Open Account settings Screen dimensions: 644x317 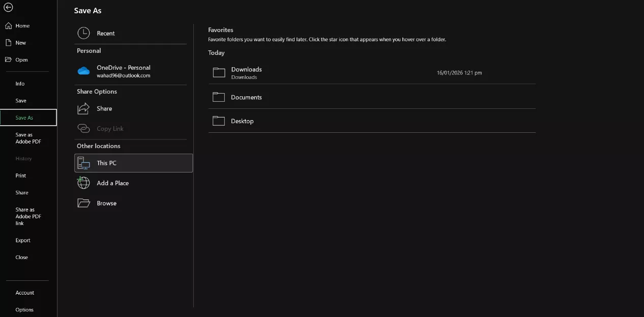(25, 293)
